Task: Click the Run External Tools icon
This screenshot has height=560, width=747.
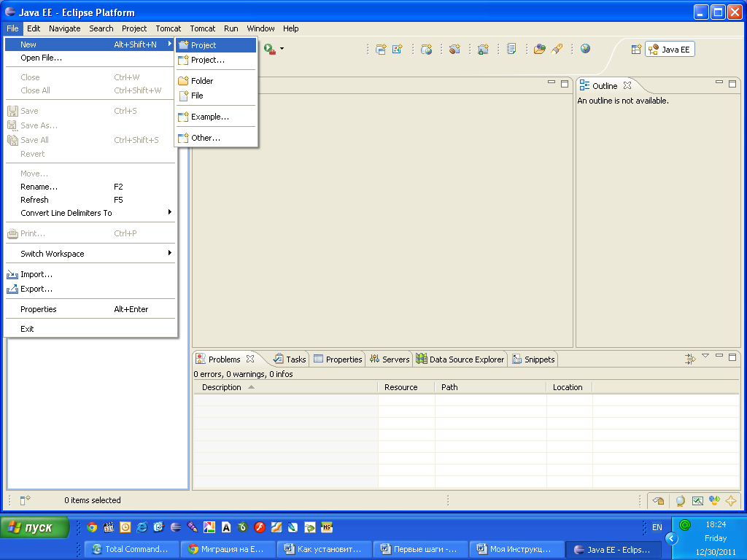Action: click(270, 49)
